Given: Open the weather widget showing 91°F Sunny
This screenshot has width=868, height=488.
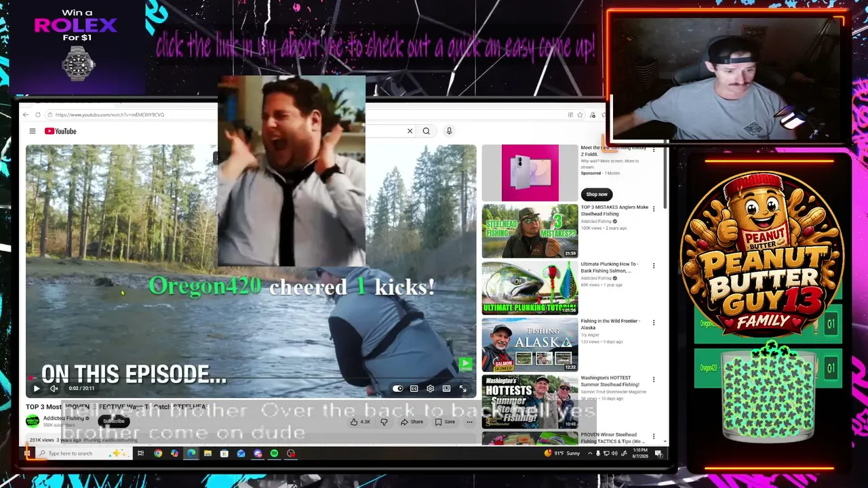Looking at the screenshot, I should (x=562, y=453).
